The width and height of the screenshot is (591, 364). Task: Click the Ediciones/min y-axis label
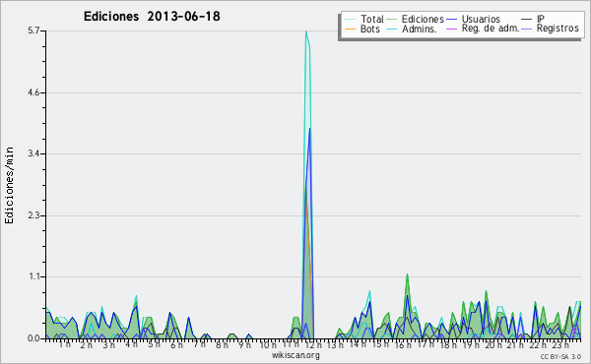coord(9,185)
